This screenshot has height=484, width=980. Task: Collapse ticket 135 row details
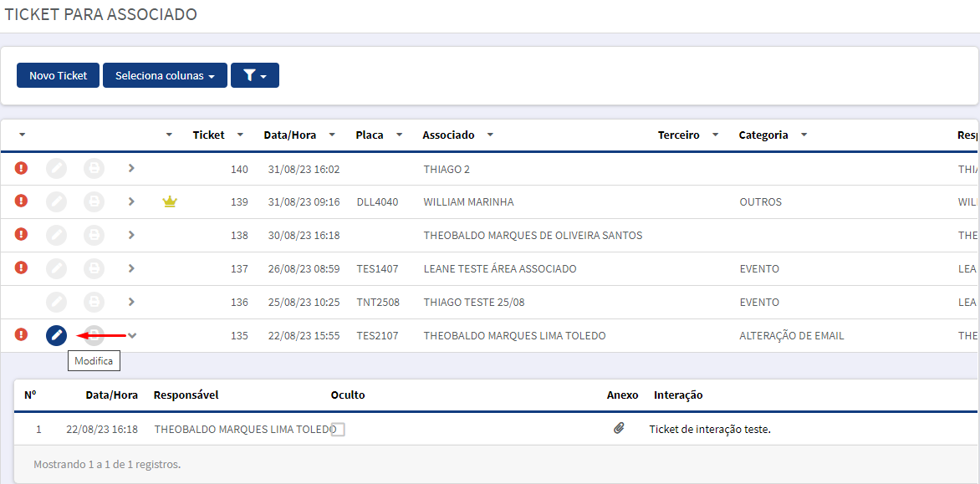[132, 335]
